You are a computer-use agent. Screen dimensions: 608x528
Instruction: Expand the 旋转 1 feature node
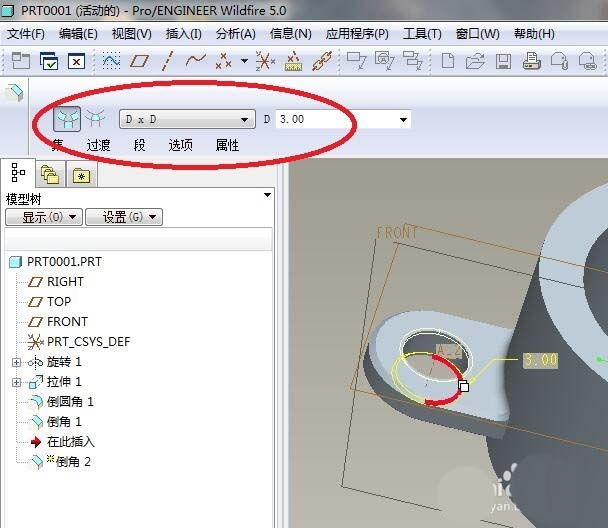16,362
